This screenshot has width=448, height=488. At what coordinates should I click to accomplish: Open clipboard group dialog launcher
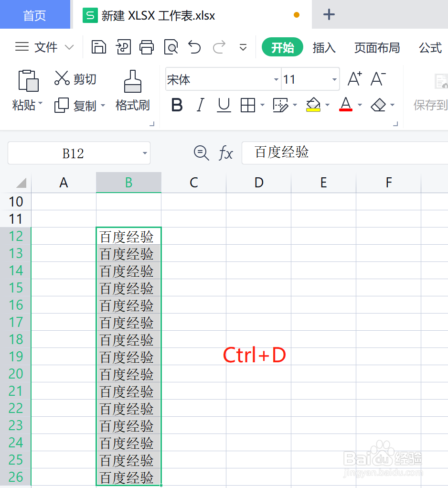pos(152,124)
